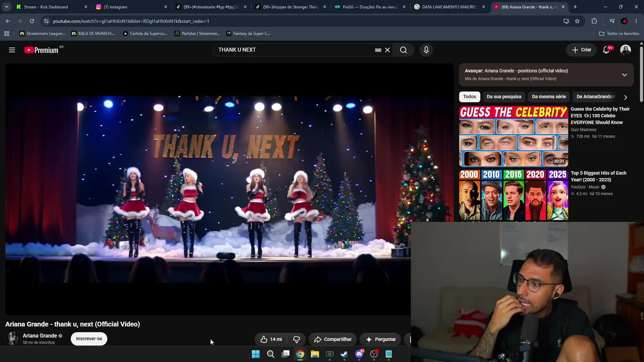Go back in browser history

coord(8,21)
